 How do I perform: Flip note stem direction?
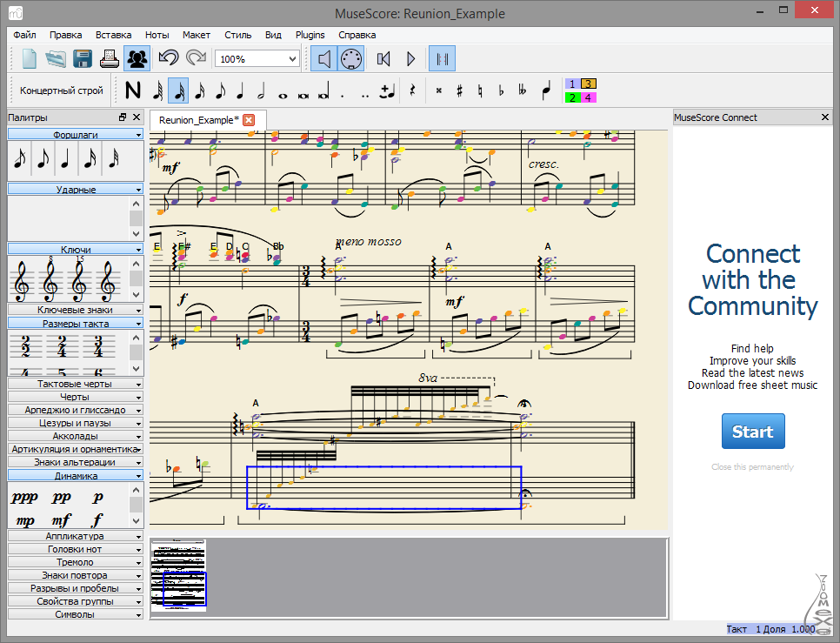point(545,90)
